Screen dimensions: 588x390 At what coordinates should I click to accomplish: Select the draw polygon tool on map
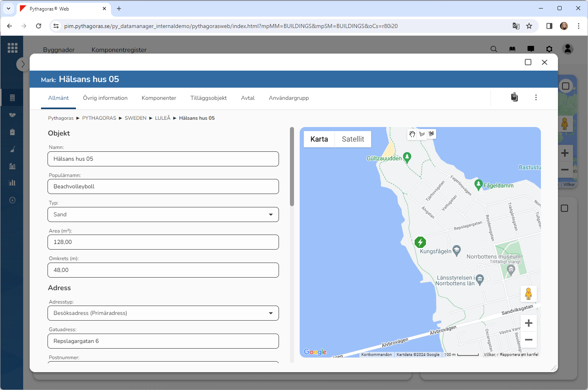(422, 134)
